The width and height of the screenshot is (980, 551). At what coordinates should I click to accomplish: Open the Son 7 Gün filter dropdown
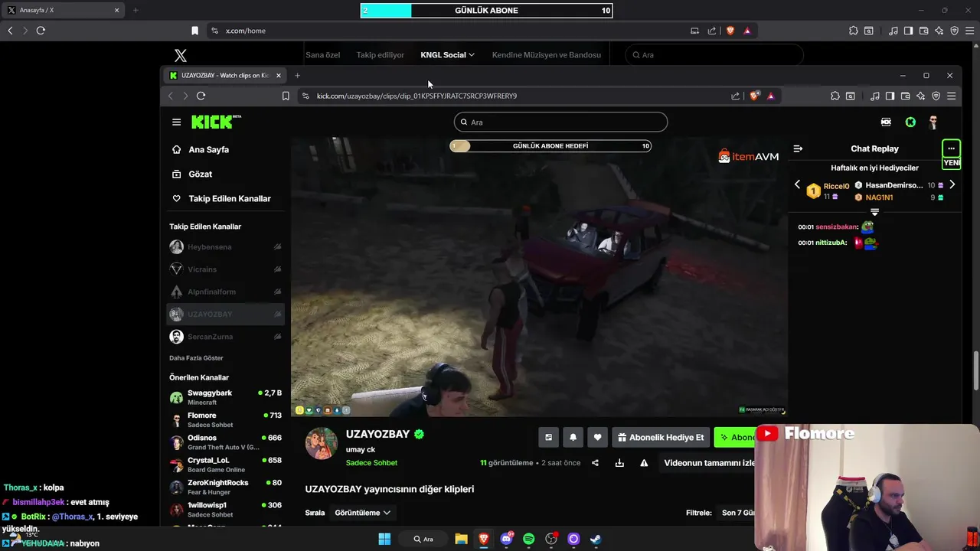click(738, 513)
